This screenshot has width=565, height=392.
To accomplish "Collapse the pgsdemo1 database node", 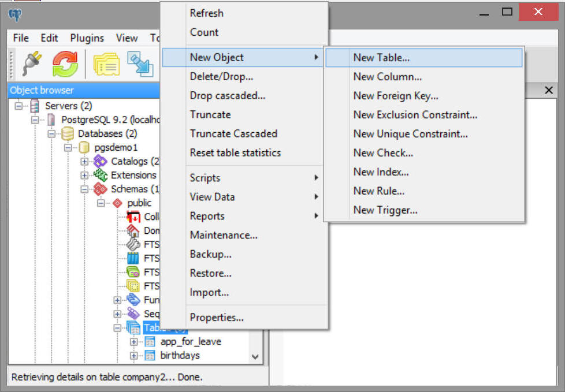I will (69, 148).
